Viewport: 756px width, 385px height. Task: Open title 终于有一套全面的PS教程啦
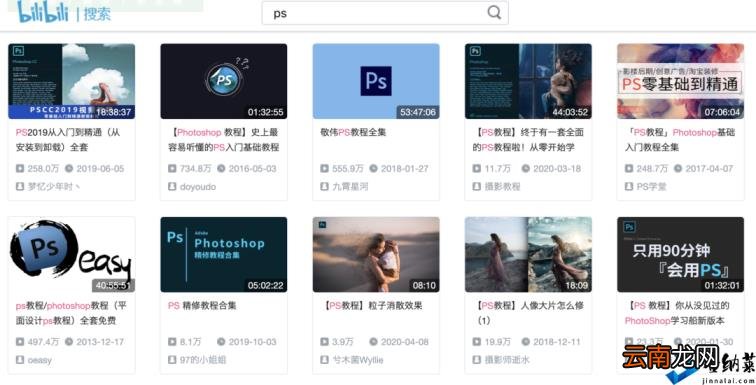[x=528, y=140]
